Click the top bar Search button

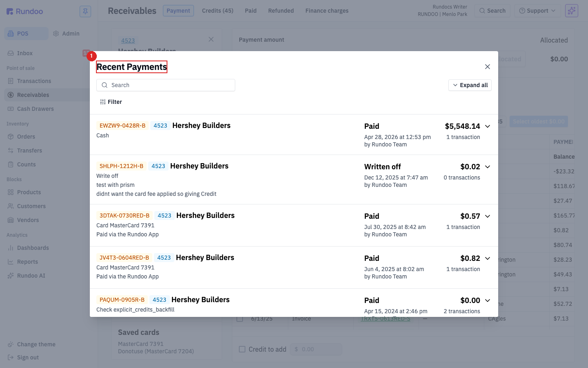point(492,11)
